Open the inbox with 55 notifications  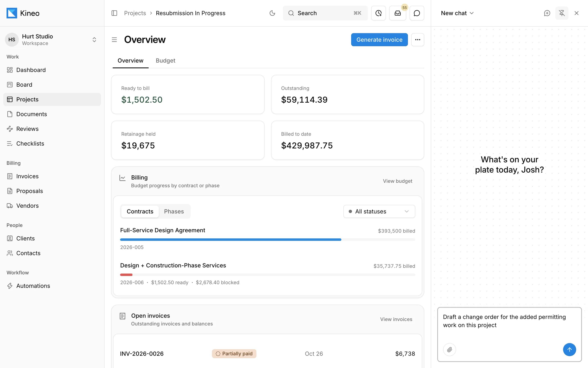pyautogui.click(x=398, y=13)
